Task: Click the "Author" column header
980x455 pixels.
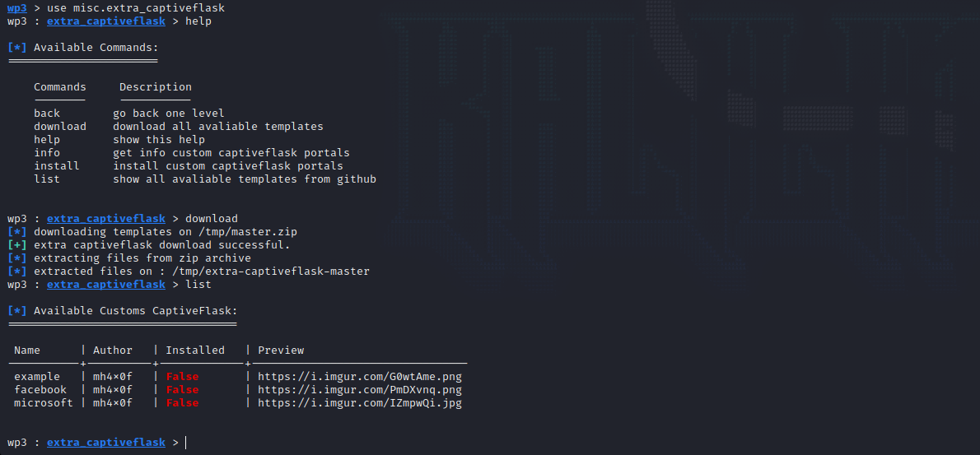Action: coord(113,351)
